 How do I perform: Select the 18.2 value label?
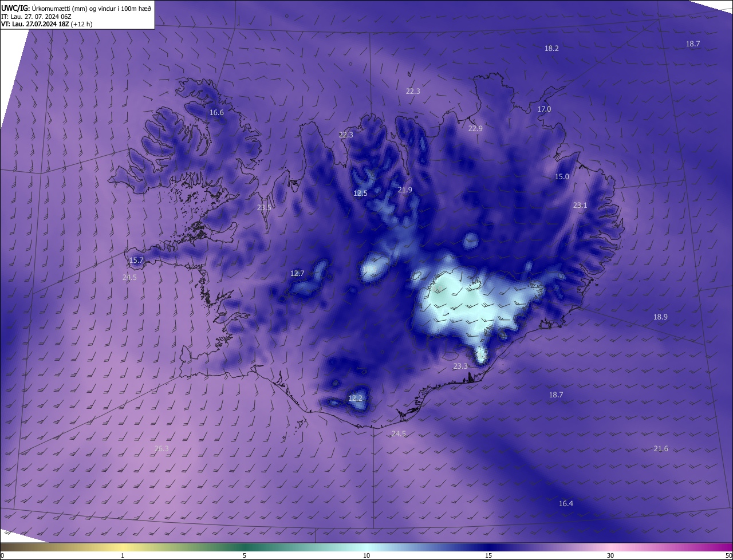click(551, 49)
